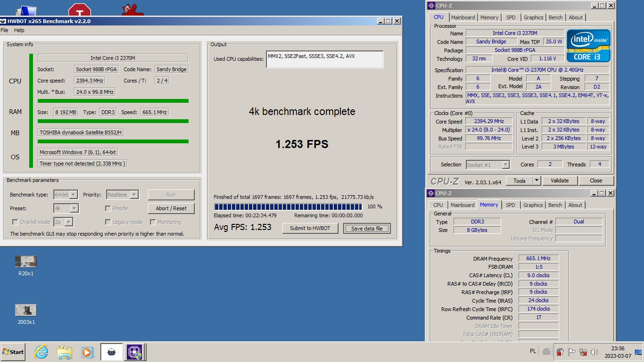
Task: Switch to Mainboard tab in upper CPU-Z
Action: pos(463,17)
